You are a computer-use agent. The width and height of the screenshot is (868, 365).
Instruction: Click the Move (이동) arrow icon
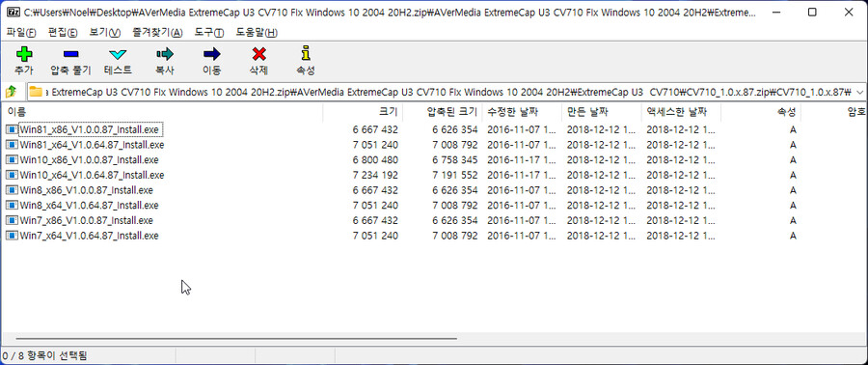pos(212,54)
